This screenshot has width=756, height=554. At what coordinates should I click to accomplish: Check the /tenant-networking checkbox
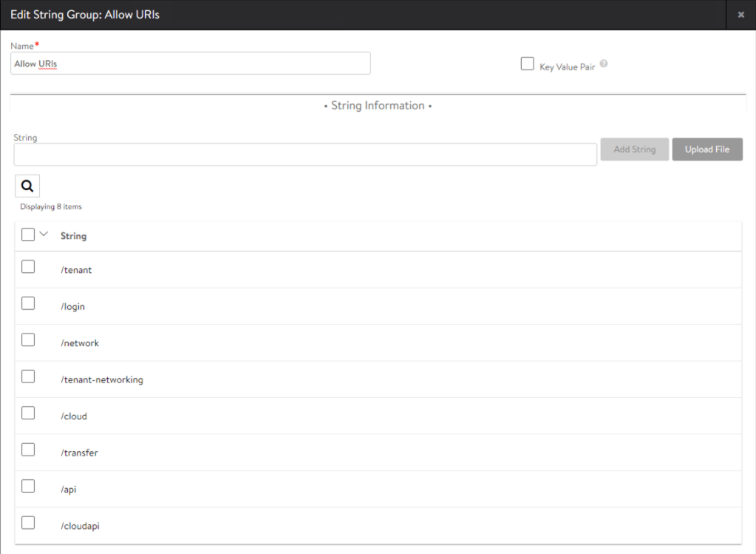28,376
